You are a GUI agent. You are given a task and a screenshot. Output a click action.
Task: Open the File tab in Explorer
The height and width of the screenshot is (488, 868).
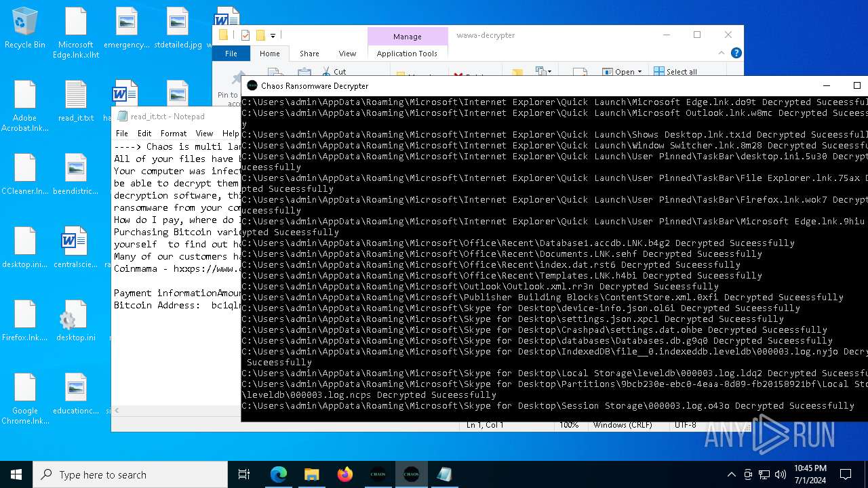pyautogui.click(x=231, y=54)
